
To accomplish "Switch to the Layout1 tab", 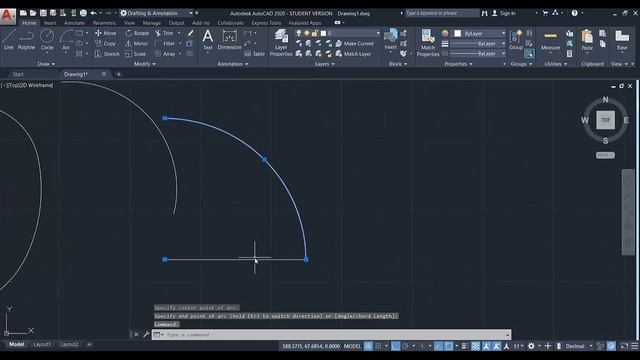I will (42, 344).
